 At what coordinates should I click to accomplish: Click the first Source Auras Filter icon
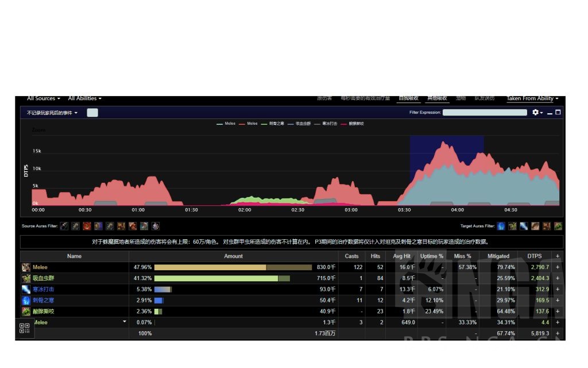point(64,226)
